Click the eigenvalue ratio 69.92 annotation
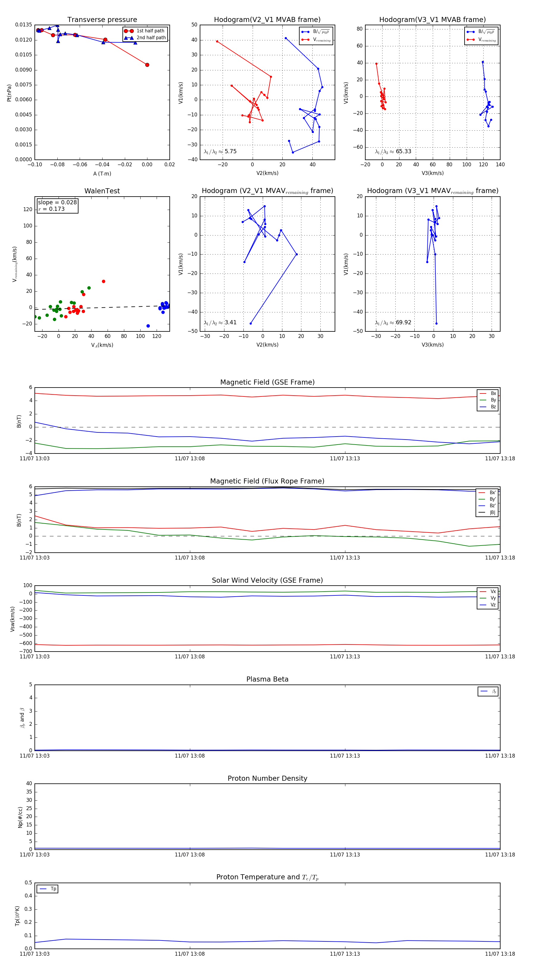 (x=393, y=323)
